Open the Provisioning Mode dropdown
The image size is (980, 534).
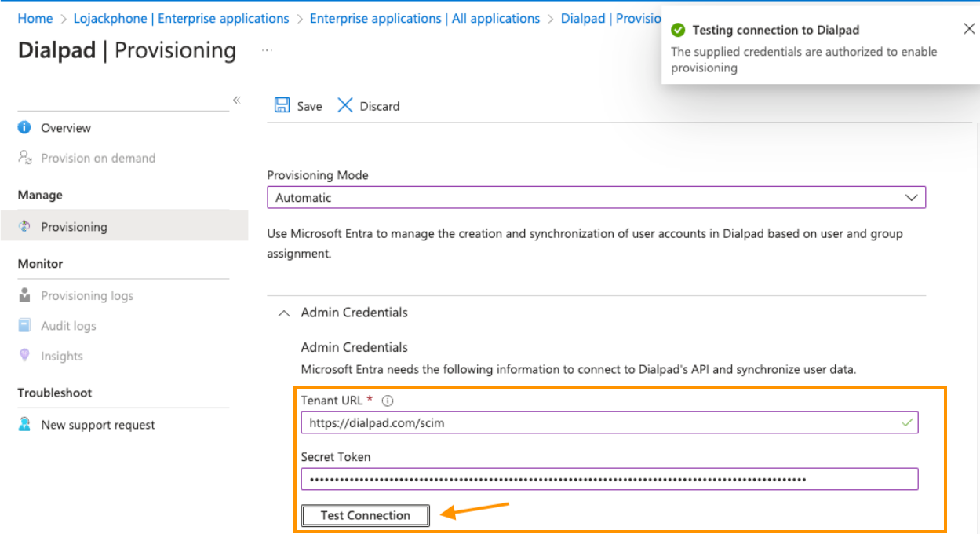pyautogui.click(x=596, y=197)
